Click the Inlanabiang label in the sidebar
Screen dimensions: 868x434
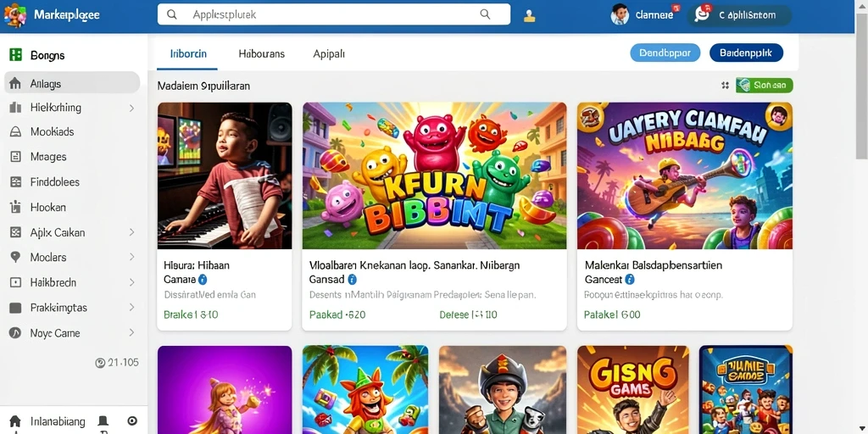pos(58,422)
